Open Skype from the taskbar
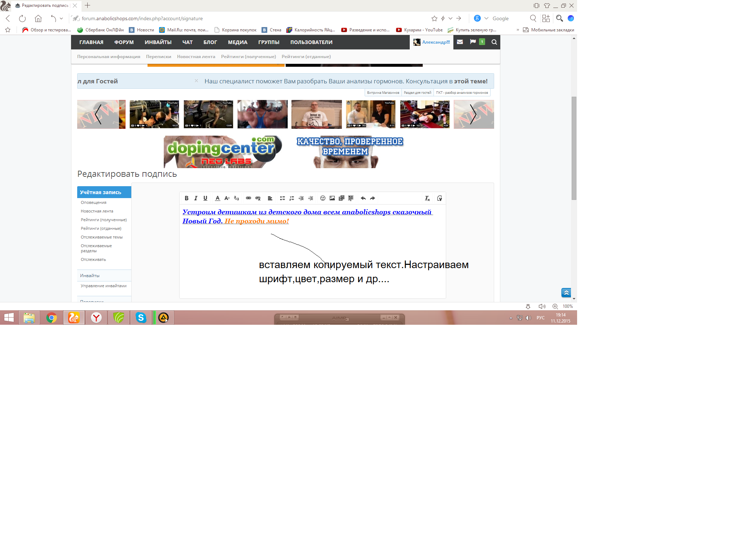 click(x=141, y=318)
